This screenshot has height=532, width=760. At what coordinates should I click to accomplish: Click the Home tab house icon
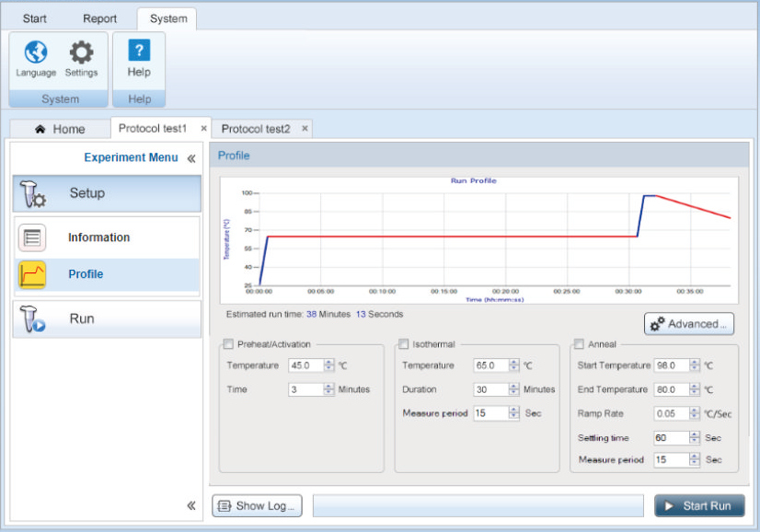40,129
